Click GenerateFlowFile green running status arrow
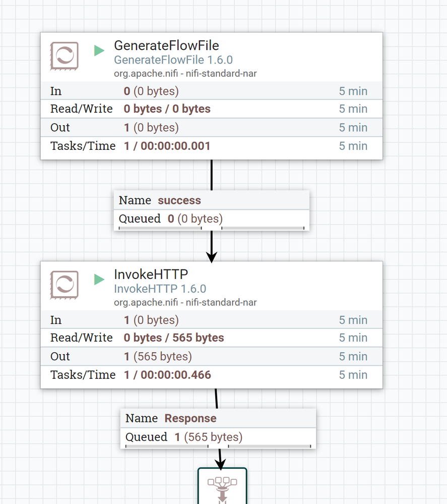Screen dimensions: 447x504 (99, 50)
